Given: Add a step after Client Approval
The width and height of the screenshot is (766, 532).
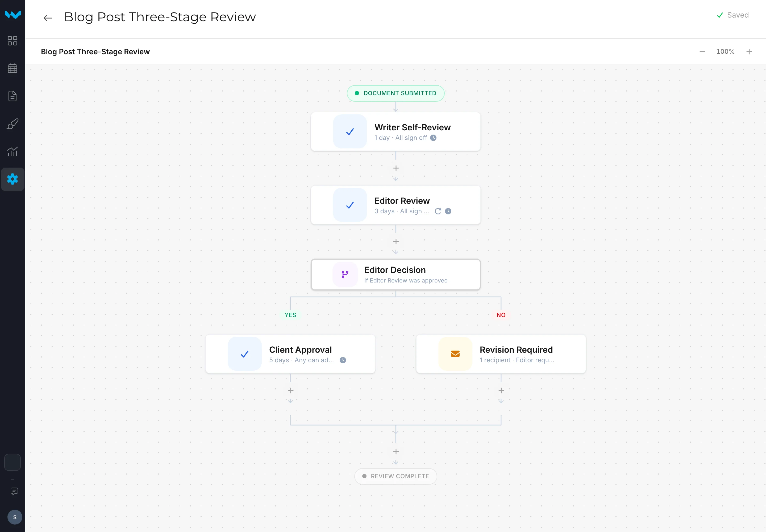Looking at the screenshot, I should point(290,391).
